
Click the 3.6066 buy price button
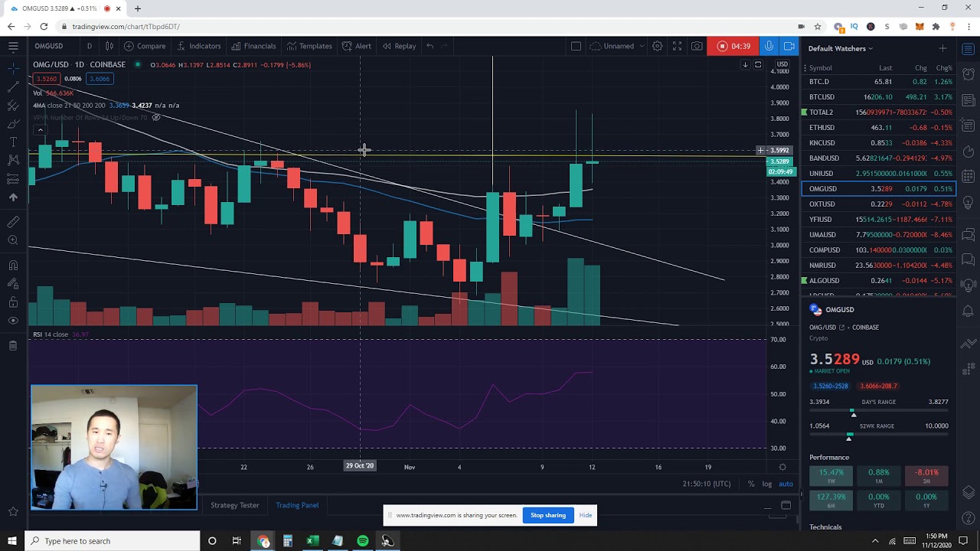pos(99,79)
